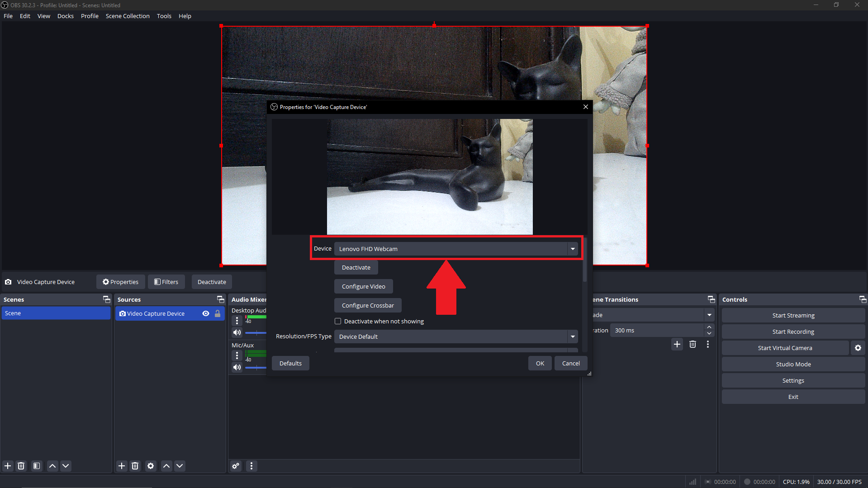Open source properties via the gear icon
This screenshot has height=488, width=868.
151,466
